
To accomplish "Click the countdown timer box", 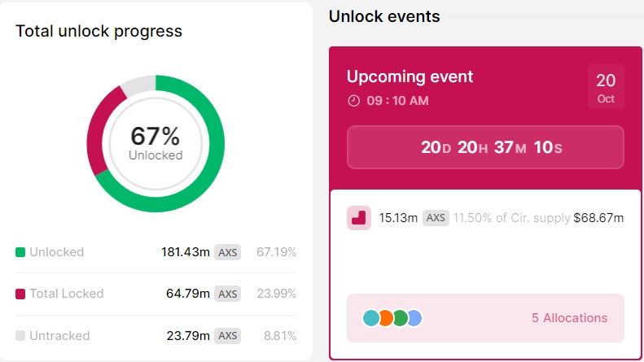I will (x=485, y=147).
